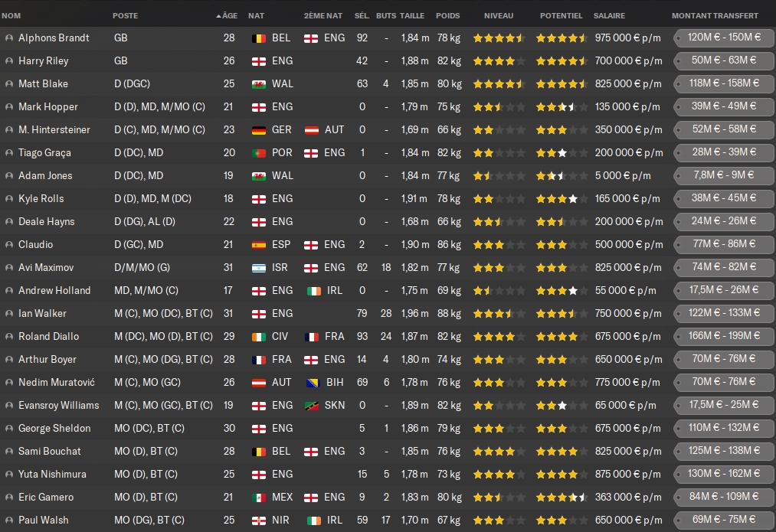Screen dimensions: 776x532
Task: Click the player icon beside M. Hintersteiner
Action: (x=9, y=130)
